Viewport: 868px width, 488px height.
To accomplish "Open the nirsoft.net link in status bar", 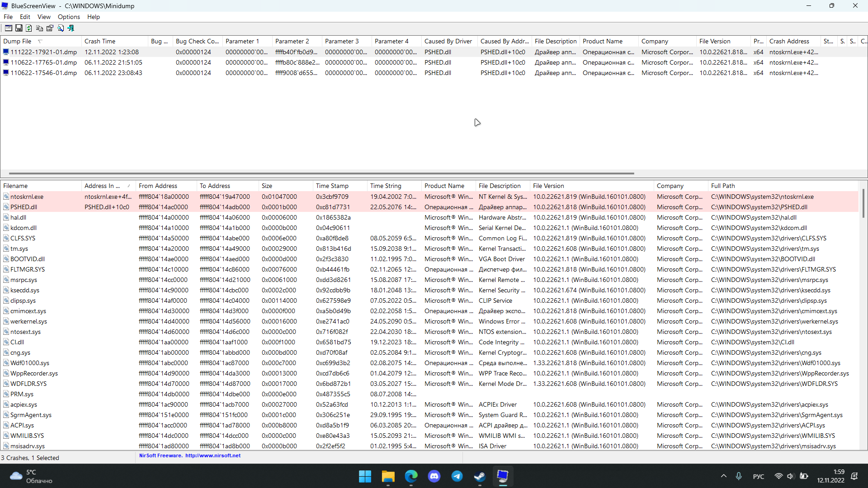I will click(213, 455).
